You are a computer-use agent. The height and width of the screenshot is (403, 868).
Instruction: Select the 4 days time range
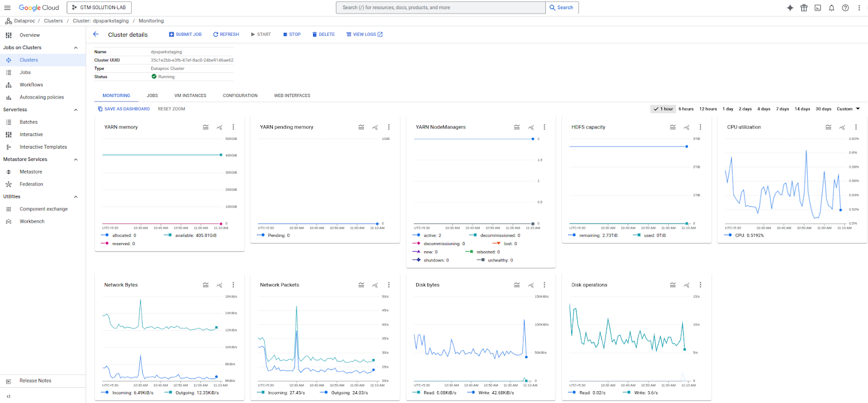(x=764, y=109)
